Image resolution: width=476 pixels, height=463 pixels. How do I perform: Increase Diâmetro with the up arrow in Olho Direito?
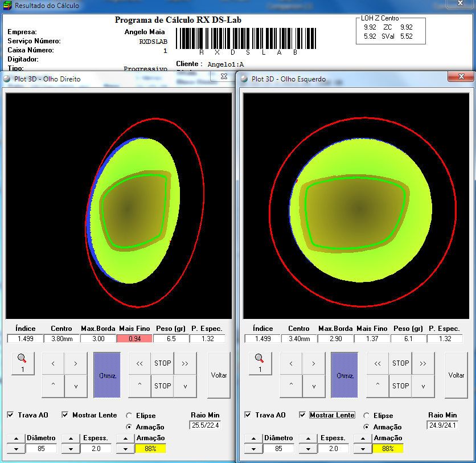point(16,438)
